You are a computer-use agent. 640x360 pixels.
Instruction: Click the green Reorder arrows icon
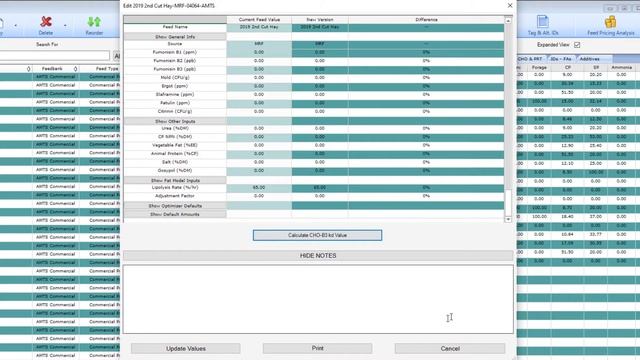94,22
